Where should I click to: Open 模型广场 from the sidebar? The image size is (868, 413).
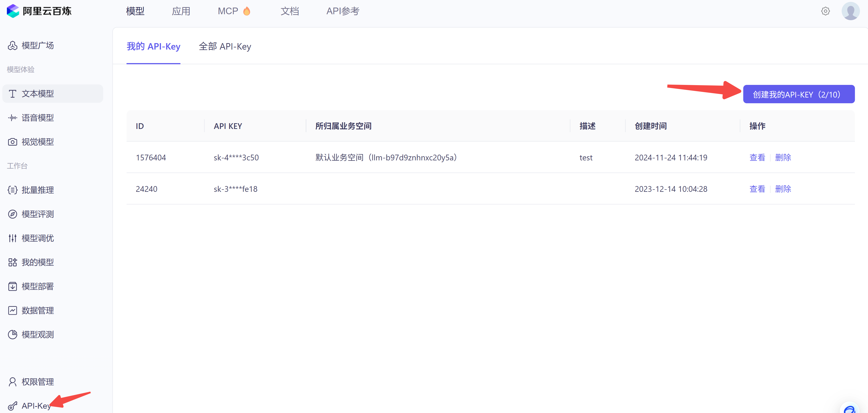pyautogui.click(x=37, y=45)
